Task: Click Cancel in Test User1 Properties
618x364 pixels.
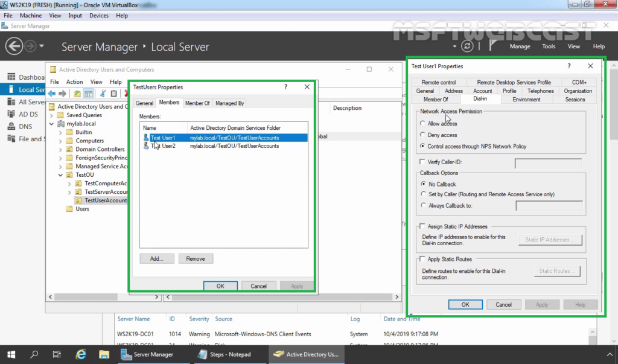Action: tap(503, 304)
